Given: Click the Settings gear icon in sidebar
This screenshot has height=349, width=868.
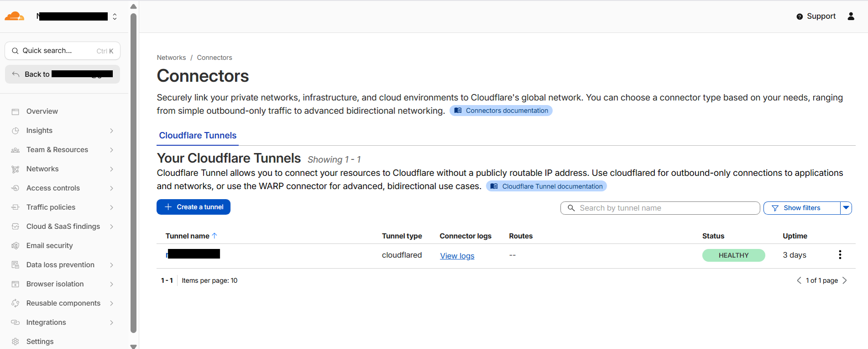Looking at the screenshot, I should [x=16, y=342].
